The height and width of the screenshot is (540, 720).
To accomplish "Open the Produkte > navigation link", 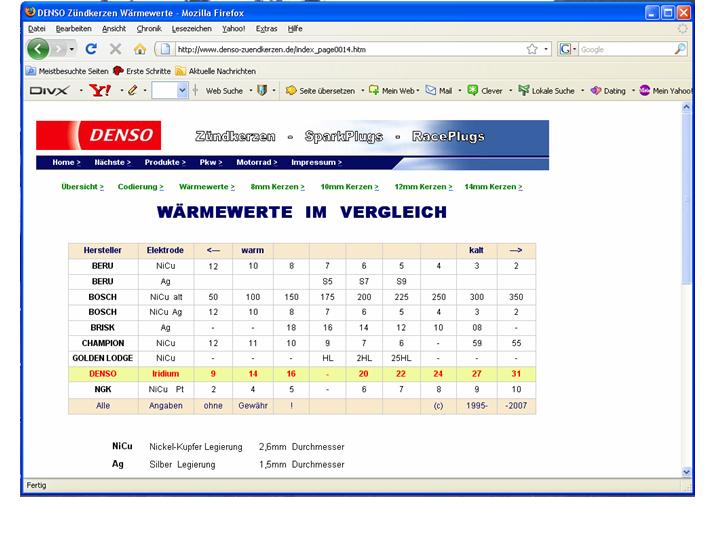I will [165, 162].
